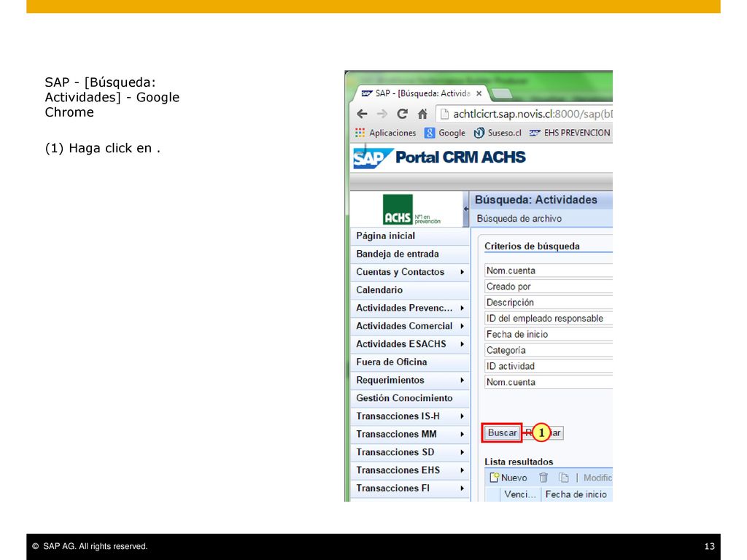Image resolution: width=747 pixels, height=560 pixels.
Task: Open ID del empleado responsable criteria
Action: tap(549, 319)
